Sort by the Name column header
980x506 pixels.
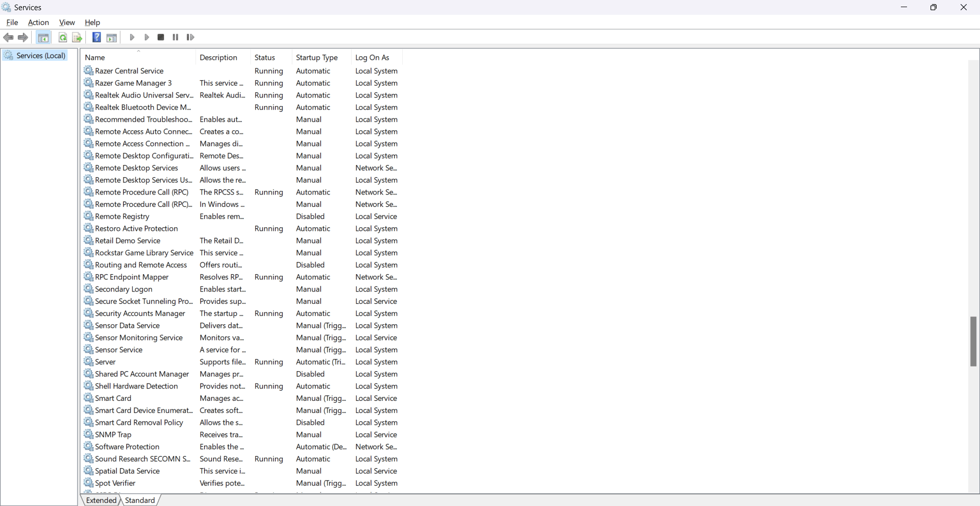click(139, 58)
